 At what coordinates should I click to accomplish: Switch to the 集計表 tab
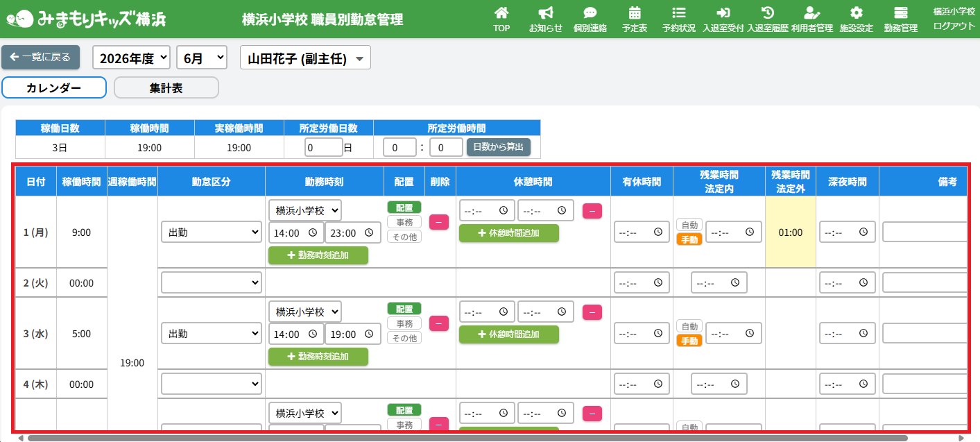[x=166, y=87]
